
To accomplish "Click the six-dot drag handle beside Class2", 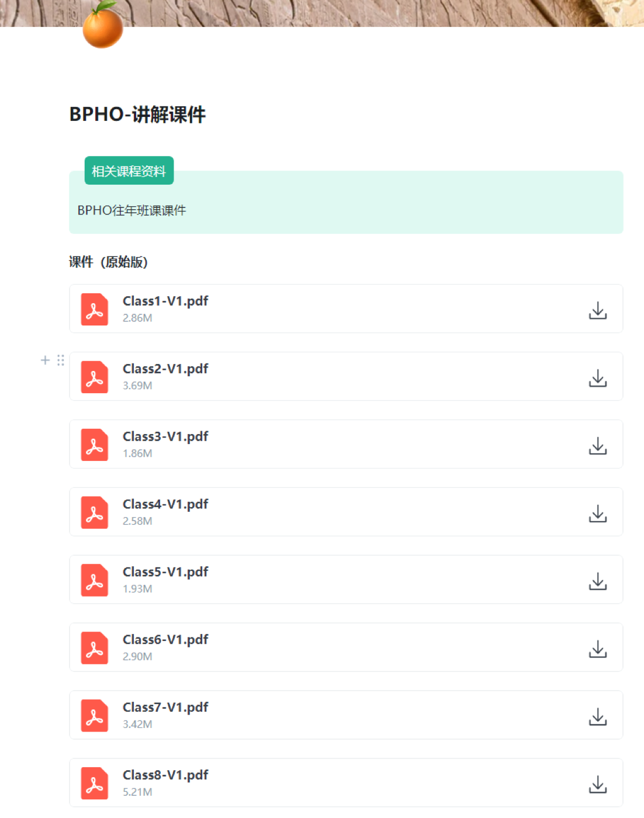I will click(x=60, y=360).
